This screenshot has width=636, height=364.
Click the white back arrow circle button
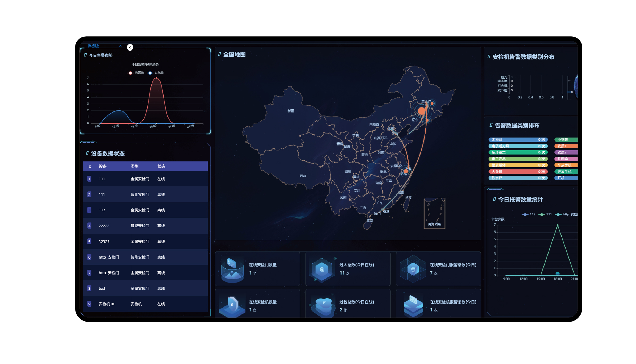coord(130,47)
